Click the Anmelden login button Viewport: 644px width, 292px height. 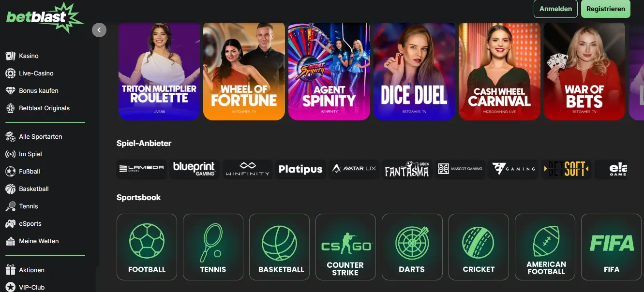pyautogui.click(x=555, y=9)
